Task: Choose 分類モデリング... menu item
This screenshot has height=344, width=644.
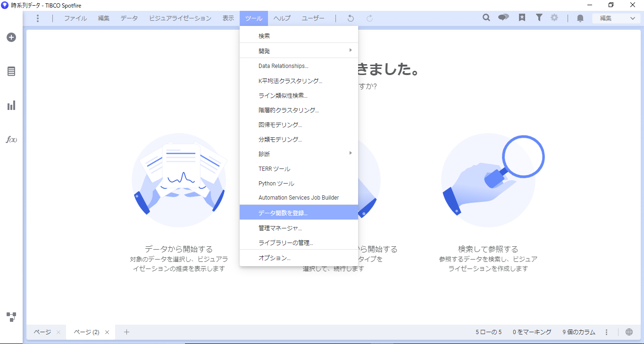Action: 299,139
